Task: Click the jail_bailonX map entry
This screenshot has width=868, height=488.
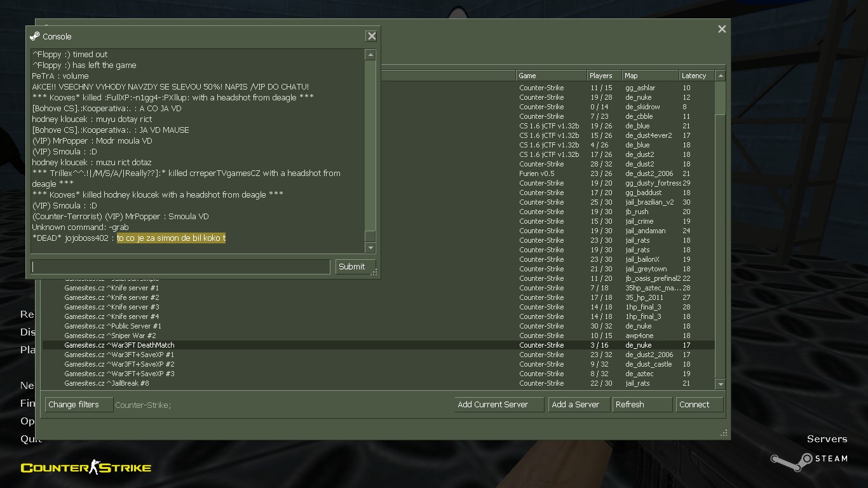Action: (642, 259)
